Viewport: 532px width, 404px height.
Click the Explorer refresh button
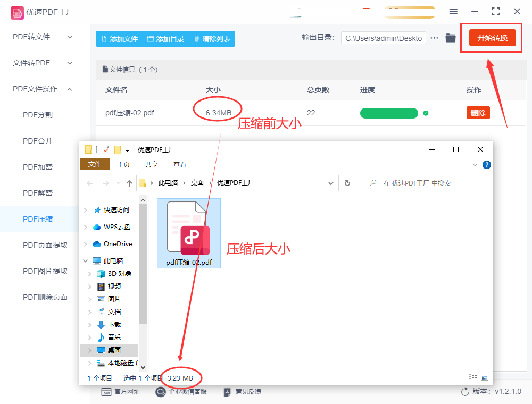click(347, 183)
